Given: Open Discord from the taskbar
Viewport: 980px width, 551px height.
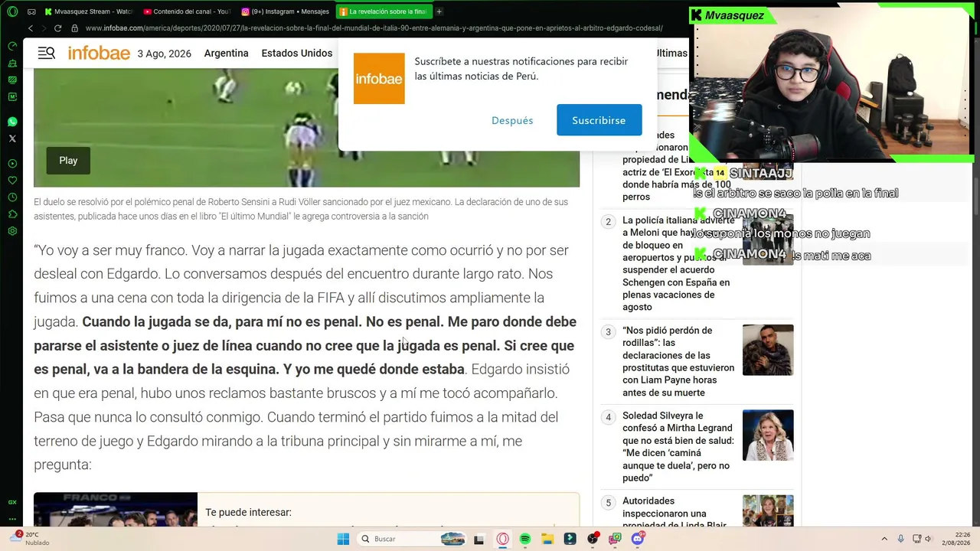Looking at the screenshot, I should tap(638, 539).
